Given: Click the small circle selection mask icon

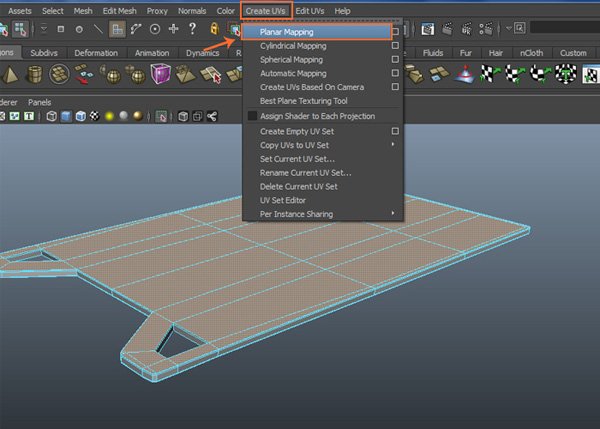Looking at the screenshot, I should [x=79, y=29].
